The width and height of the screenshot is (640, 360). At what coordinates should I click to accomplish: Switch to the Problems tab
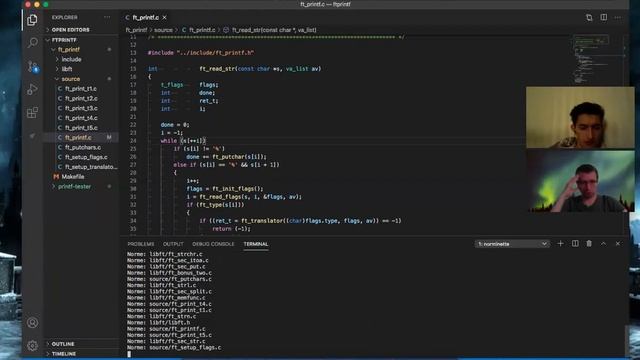[141, 244]
